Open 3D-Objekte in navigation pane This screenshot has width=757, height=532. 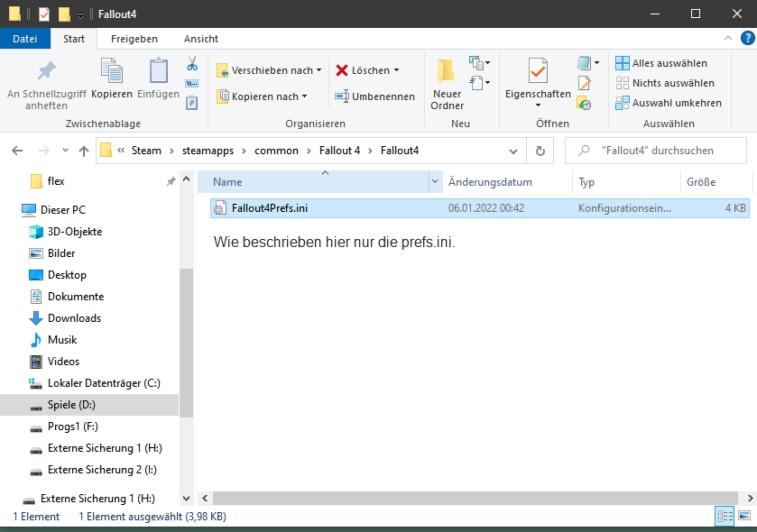point(75,232)
